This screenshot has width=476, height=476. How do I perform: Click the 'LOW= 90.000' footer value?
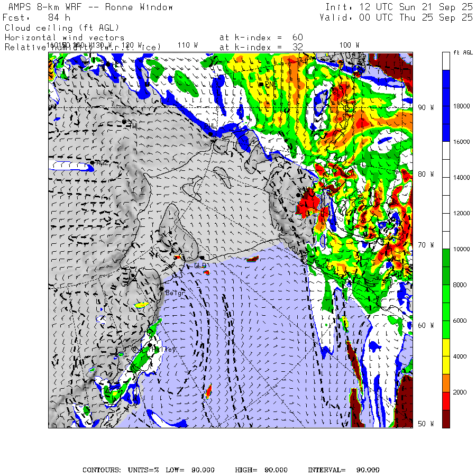(190, 470)
